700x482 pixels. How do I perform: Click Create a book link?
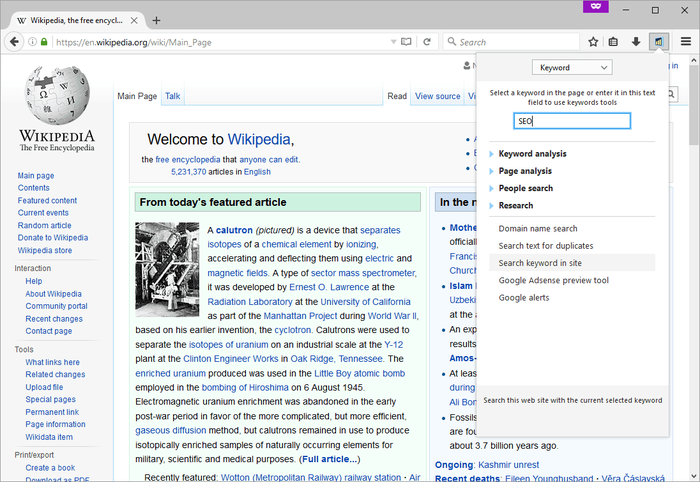(50, 468)
